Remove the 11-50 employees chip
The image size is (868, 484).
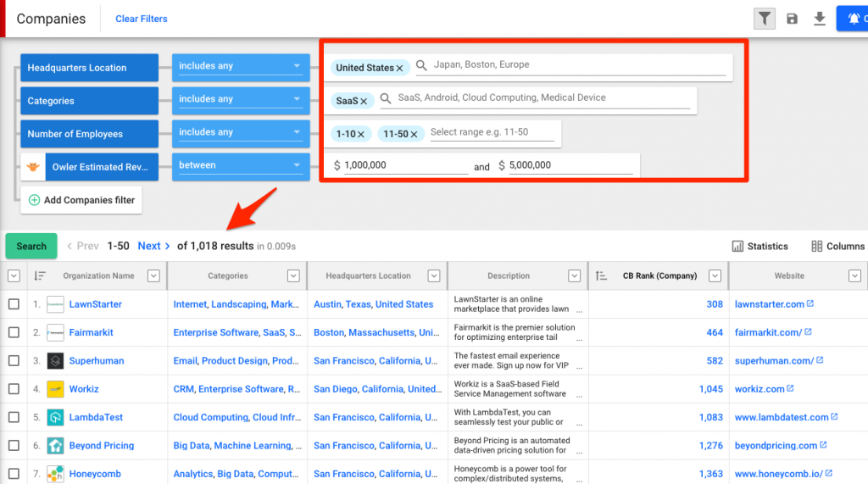414,134
